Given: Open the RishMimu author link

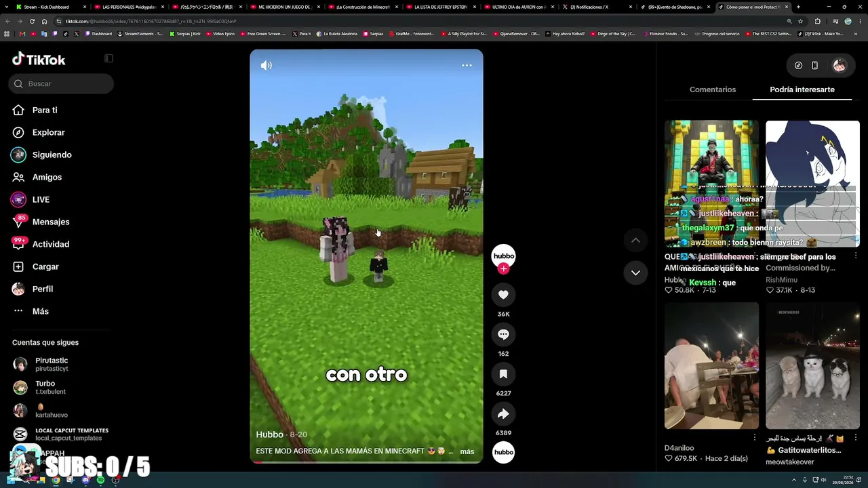Looking at the screenshot, I should tap(782, 280).
